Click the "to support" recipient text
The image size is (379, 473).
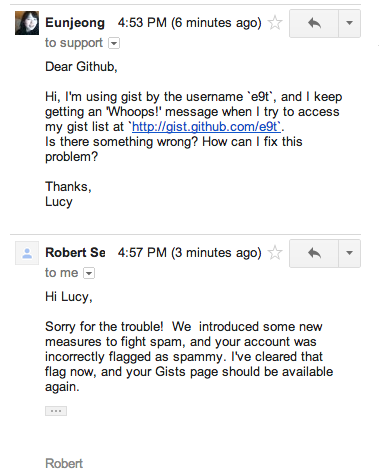pyautogui.click(x=74, y=43)
